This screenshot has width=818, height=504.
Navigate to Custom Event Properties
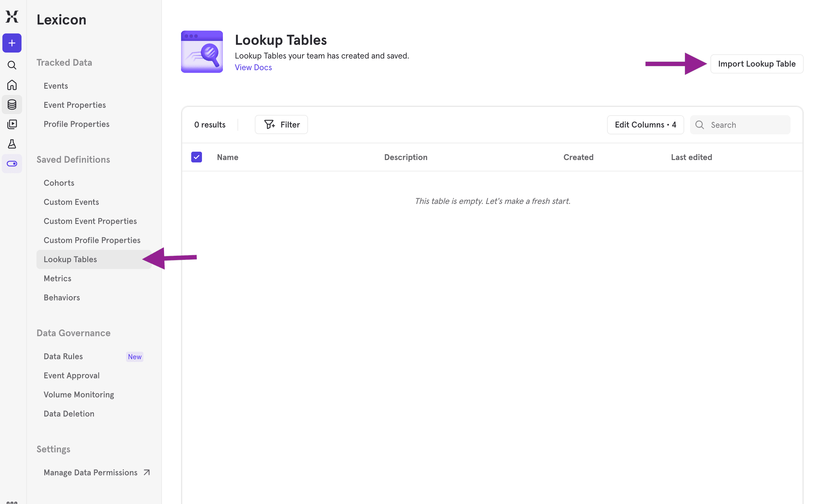pos(90,221)
